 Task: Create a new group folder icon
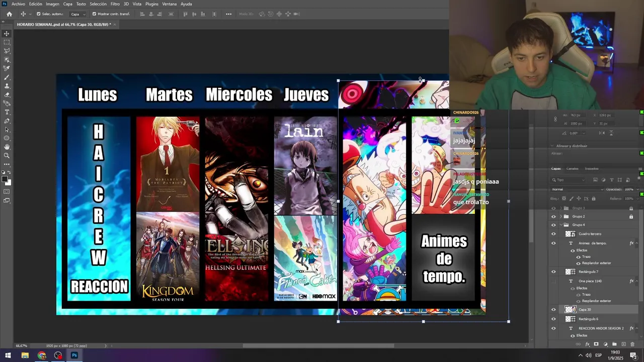614,344
